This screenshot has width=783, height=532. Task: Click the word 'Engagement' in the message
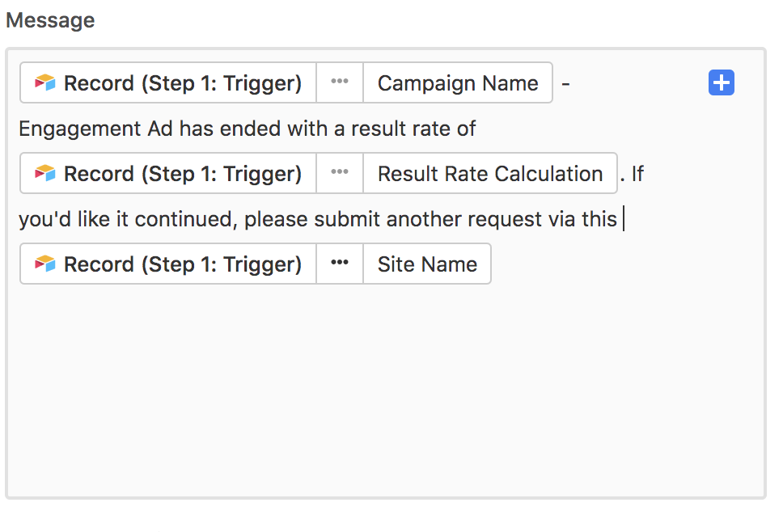pos(80,129)
